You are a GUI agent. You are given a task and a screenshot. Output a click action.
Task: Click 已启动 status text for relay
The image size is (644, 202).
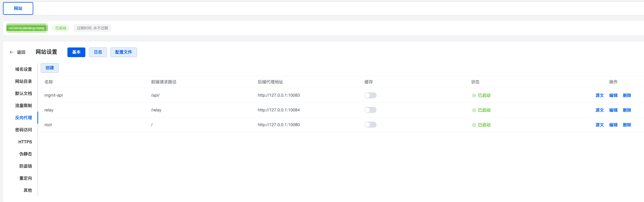click(484, 110)
